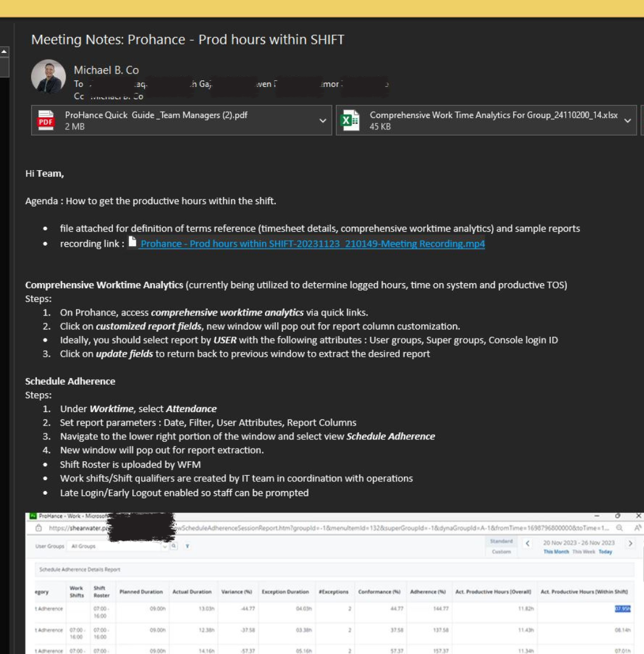Click the 12.38h Actual Duration cell
Viewport: 644px width, 654px height.
207,630
